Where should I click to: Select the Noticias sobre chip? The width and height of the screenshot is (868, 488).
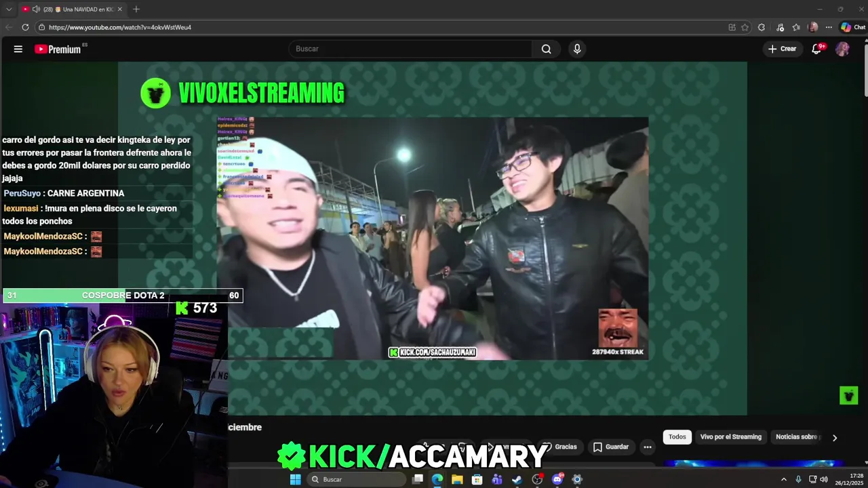pos(797,436)
